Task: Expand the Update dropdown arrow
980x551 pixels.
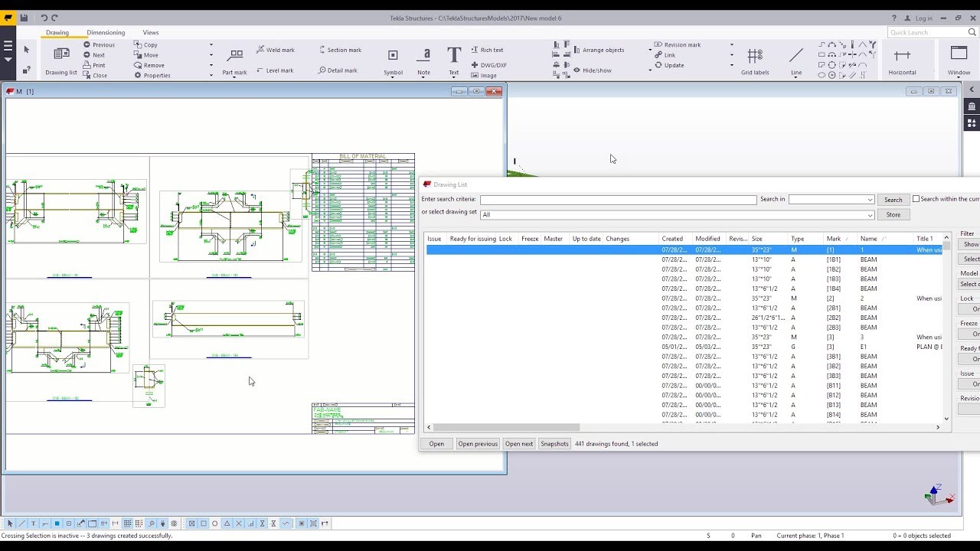Action: 732,65
